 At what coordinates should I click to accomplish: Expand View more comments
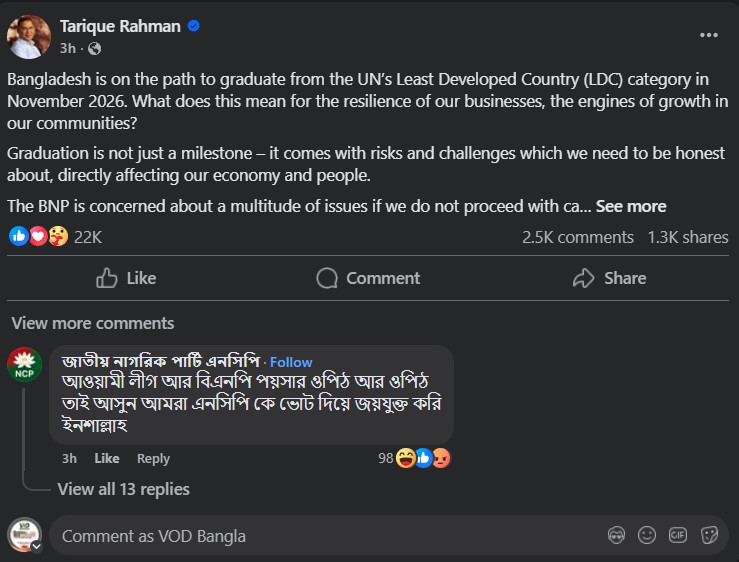pos(93,323)
